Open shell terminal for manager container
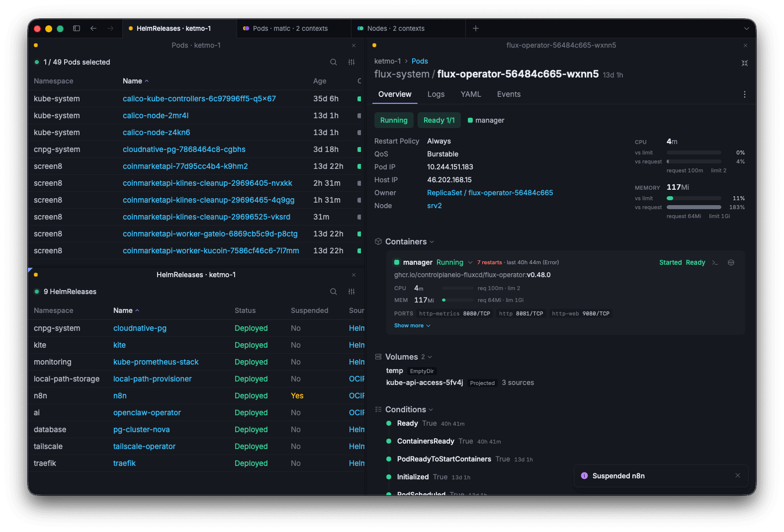The height and width of the screenshot is (532, 784). click(x=715, y=263)
